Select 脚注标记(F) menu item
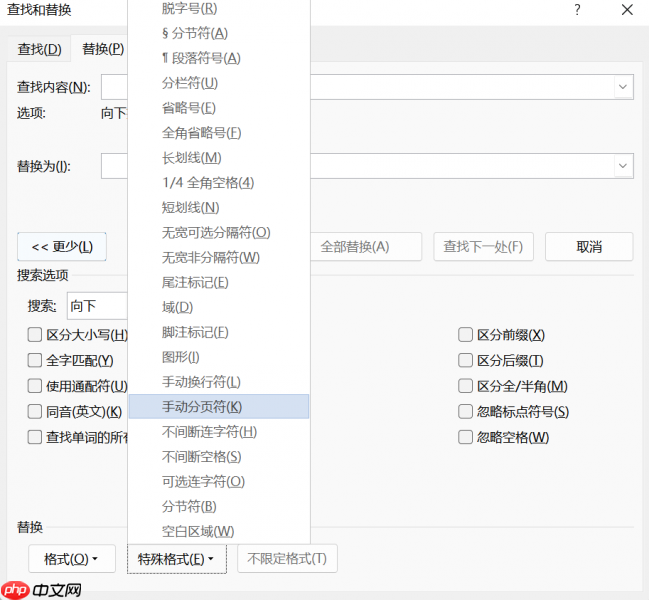Image resolution: width=649 pixels, height=600 pixels. click(x=219, y=332)
